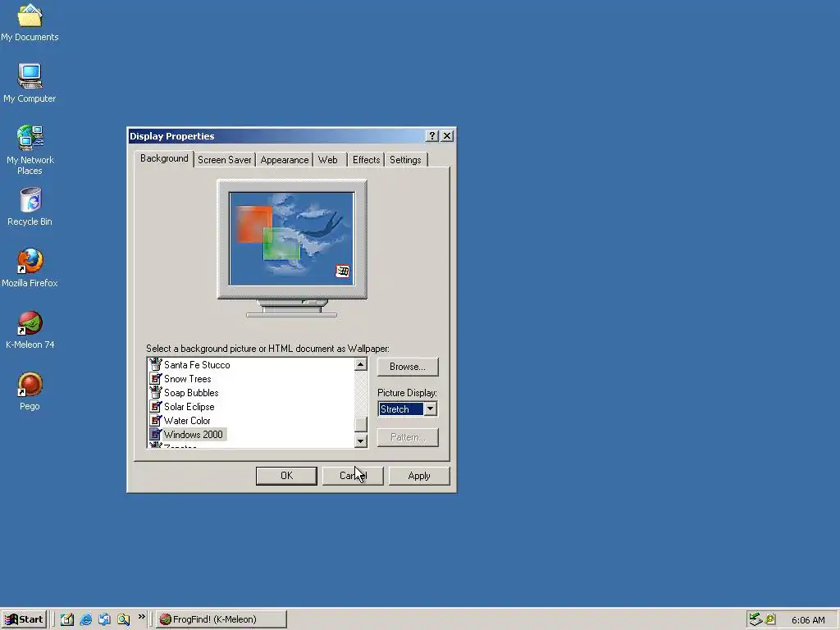840x630 pixels.
Task: Click the key-on-document system tray icon
Action: pyautogui.click(x=770, y=619)
